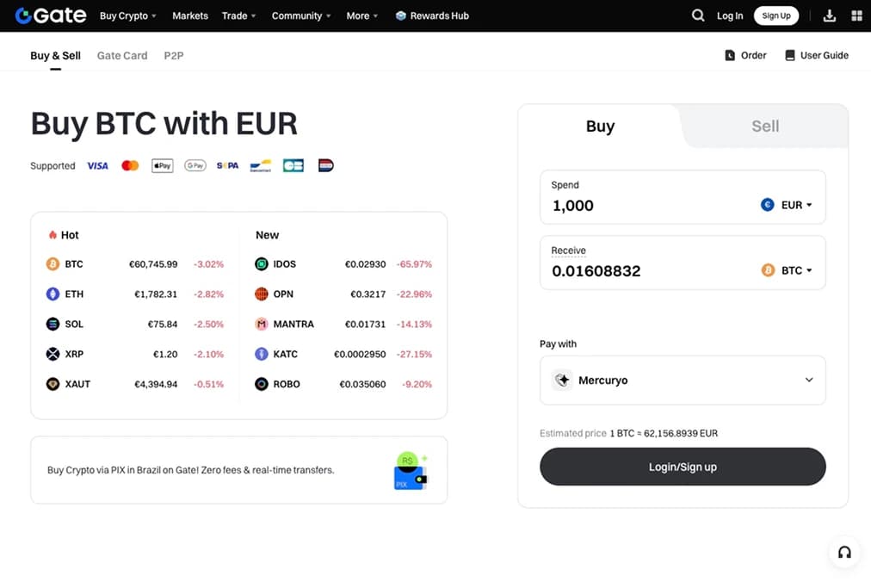871x588 pixels.
Task: Click the download app icon
Action: point(830,15)
